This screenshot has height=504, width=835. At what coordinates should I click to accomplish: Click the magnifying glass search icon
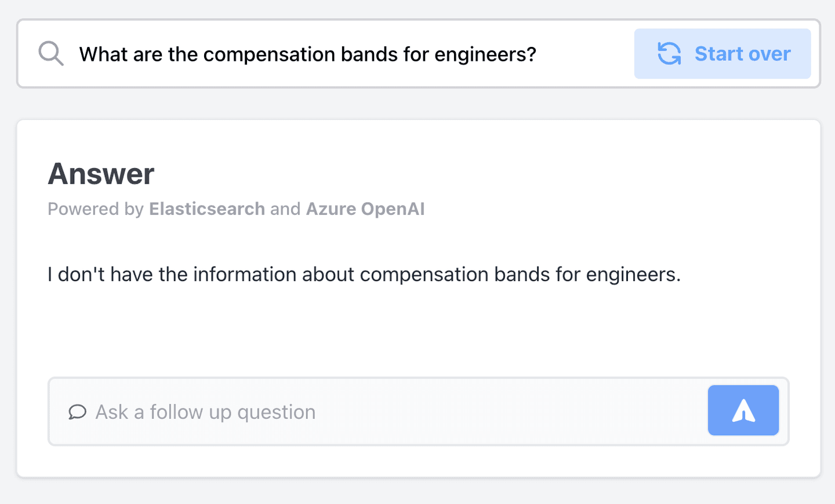pyautogui.click(x=50, y=53)
